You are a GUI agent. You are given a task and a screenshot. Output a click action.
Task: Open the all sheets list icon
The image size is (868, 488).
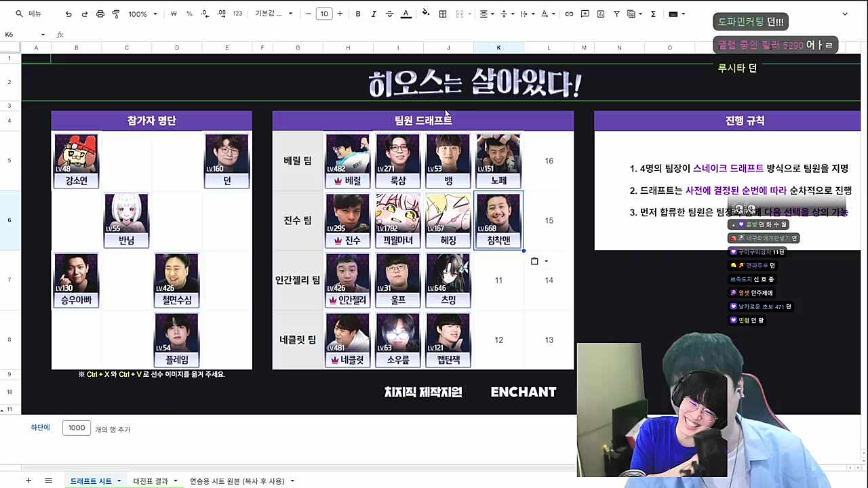pos(48,481)
